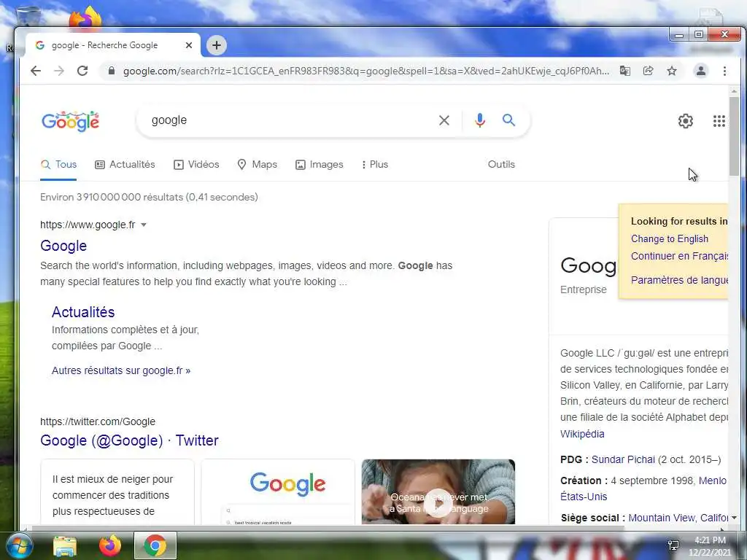The height and width of the screenshot is (560, 747).
Task: Open the Outils search tools
Action: click(501, 164)
